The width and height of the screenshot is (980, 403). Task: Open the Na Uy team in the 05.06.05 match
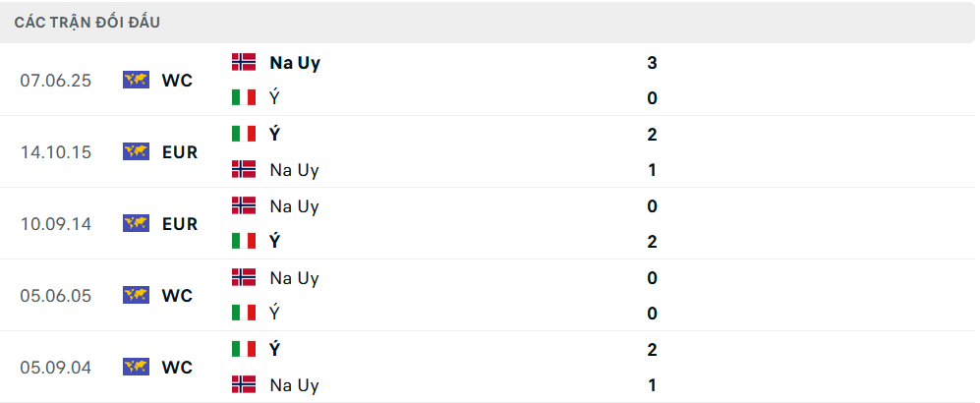(x=295, y=277)
